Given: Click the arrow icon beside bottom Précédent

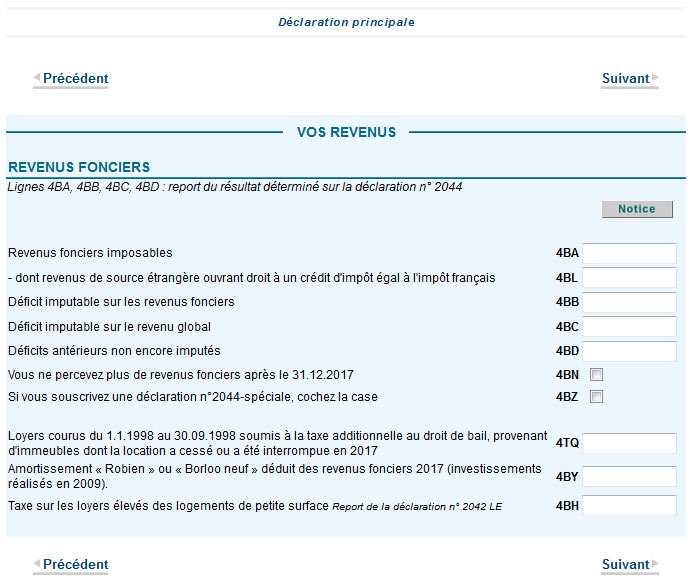Looking at the screenshot, I should (x=37, y=565).
